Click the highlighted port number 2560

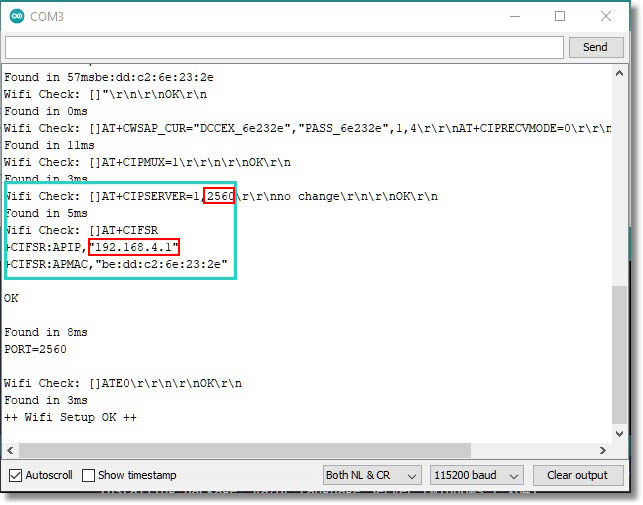(x=218, y=196)
